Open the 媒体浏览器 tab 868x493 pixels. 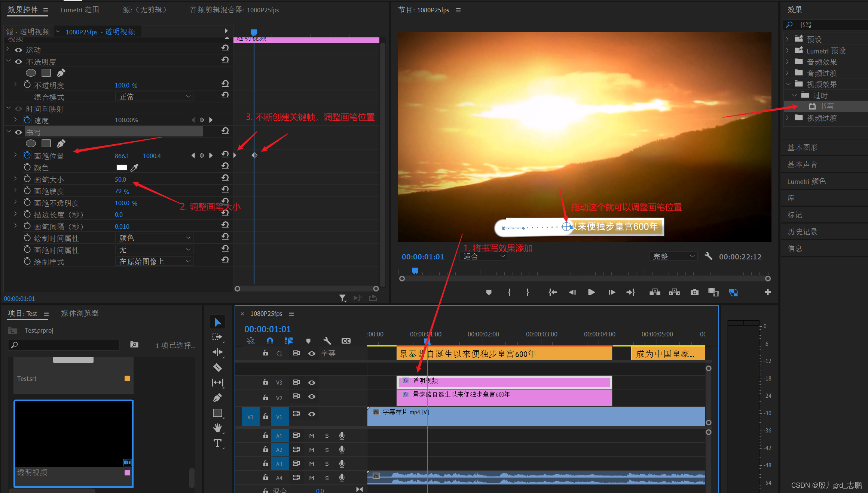80,313
